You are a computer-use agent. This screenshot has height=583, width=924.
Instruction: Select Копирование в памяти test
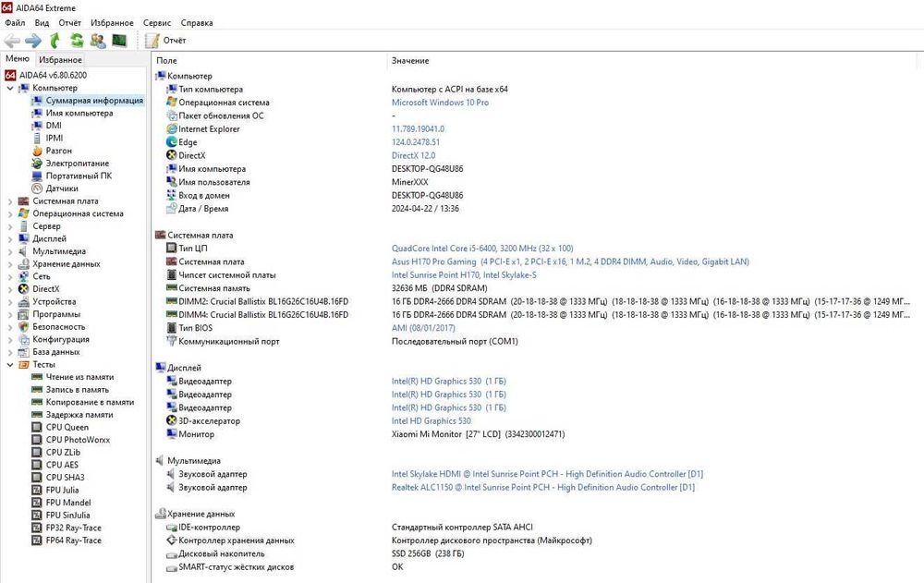[x=82, y=402]
